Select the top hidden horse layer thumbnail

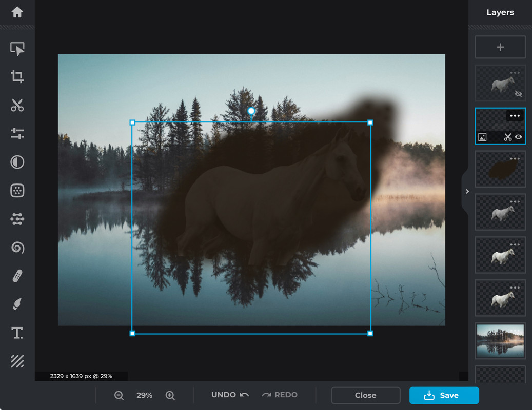pos(500,84)
